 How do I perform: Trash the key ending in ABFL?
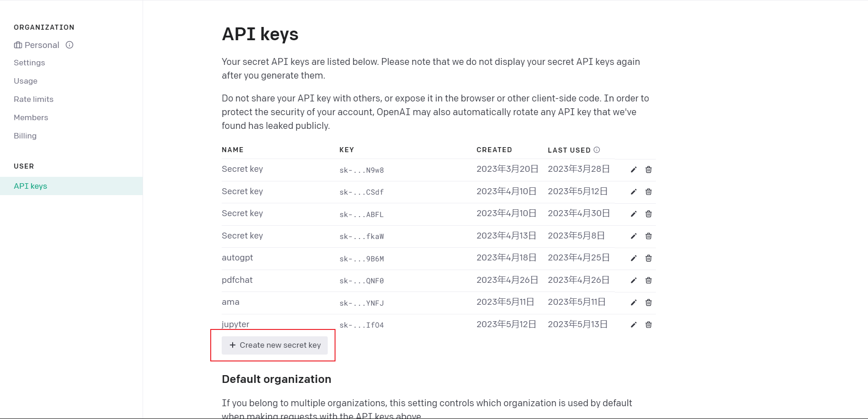[648, 214]
